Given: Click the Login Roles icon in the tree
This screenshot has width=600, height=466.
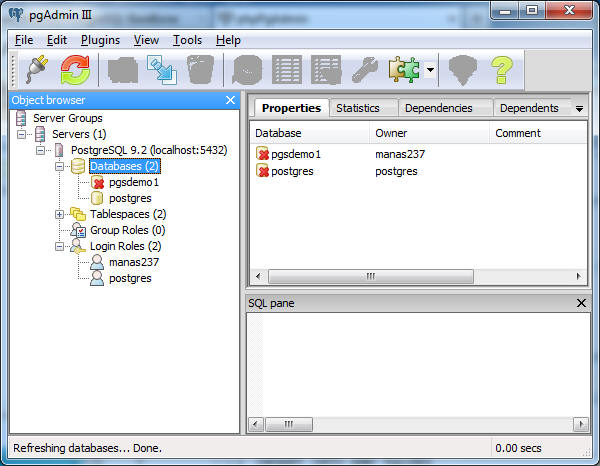Looking at the screenshot, I should pyautogui.click(x=78, y=246).
